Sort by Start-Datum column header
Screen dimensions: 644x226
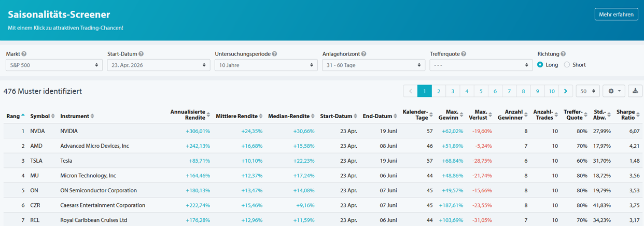coord(339,116)
